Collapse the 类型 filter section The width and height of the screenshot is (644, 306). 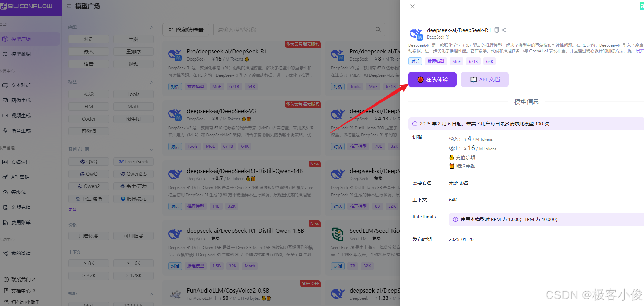click(152, 27)
